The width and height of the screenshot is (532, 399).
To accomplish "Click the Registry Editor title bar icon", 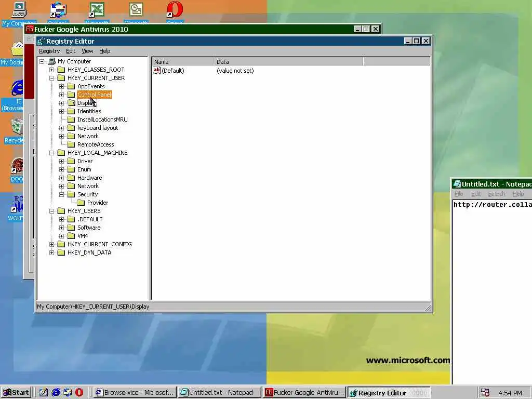I will (x=41, y=41).
